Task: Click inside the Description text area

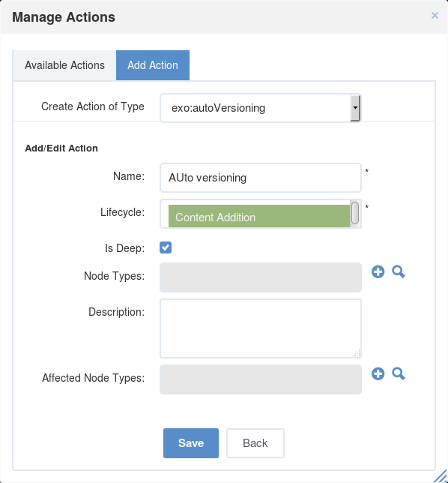Action: (x=260, y=328)
